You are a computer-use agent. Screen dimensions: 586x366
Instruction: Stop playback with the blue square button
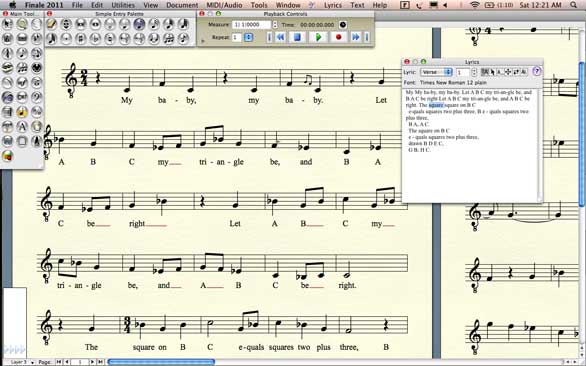click(x=297, y=37)
